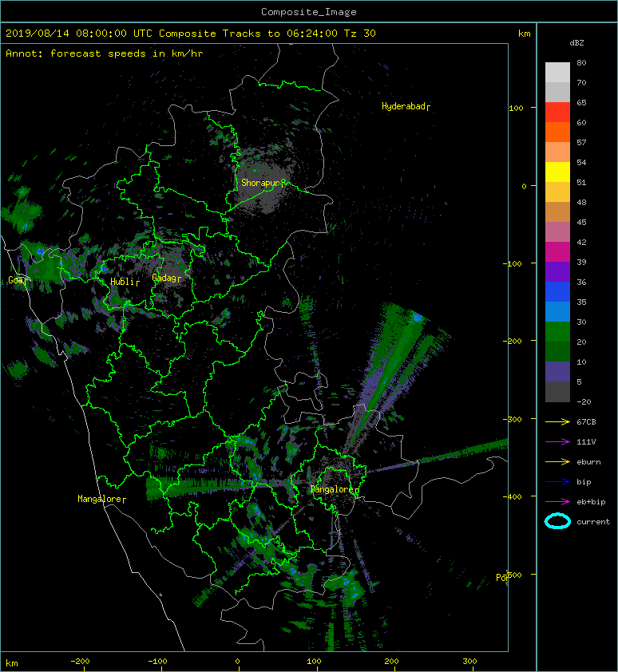
Task: Pick the brown-orange 48 dBZ swatch
Action: coord(557,211)
